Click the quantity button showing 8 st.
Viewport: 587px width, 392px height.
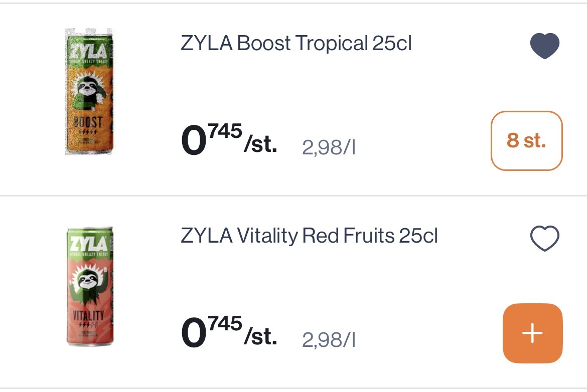[x=526, y=141]
